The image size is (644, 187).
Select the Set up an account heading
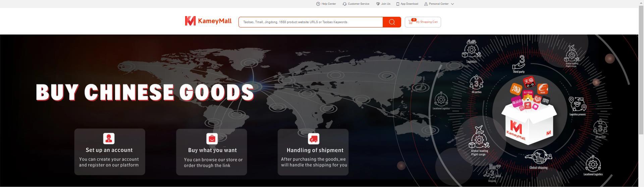tap(109, 150)
